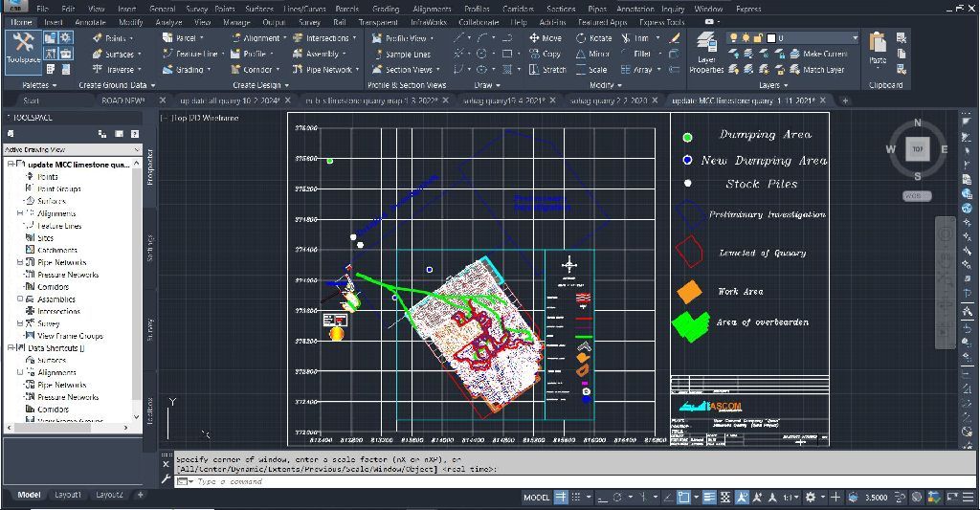Switch to 'ROAD NEW' drawing tab
The height and width of the screenshot is (510, 980).
point(122,100)
